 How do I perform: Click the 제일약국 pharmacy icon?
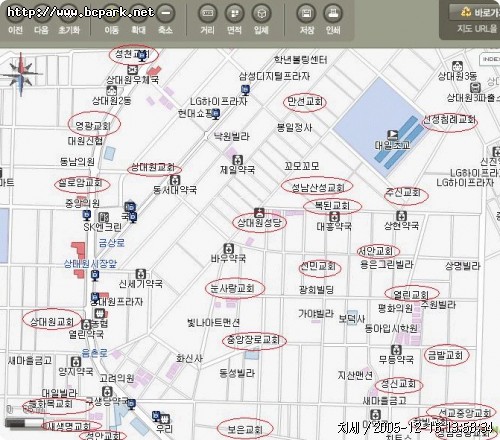point(237,160)
